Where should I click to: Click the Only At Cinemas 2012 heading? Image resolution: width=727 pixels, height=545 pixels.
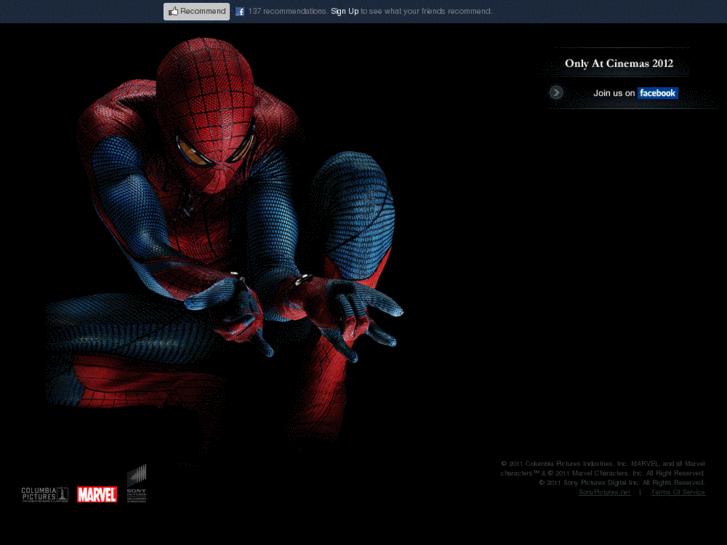tap(619, 64)
